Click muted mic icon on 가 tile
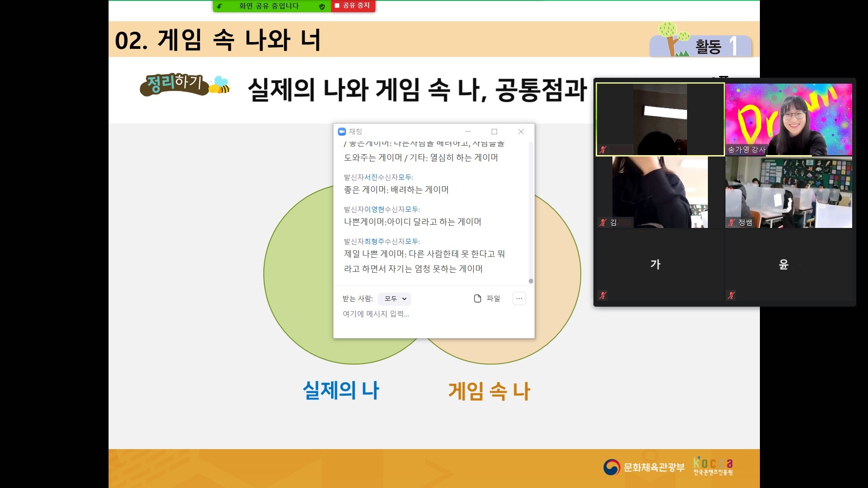Image resolution: width=868 pixels, height=488 pixels. [602, 295]
